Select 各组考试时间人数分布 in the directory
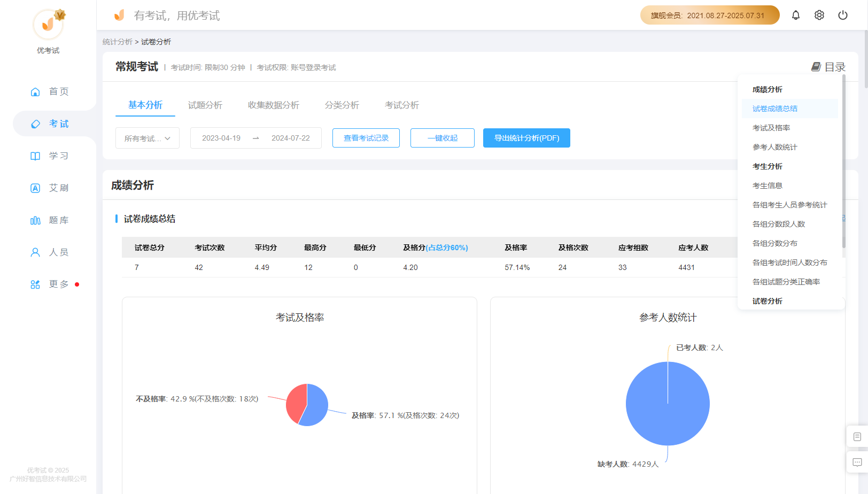This screenshot has width=868, height=494. pos(790,263)
